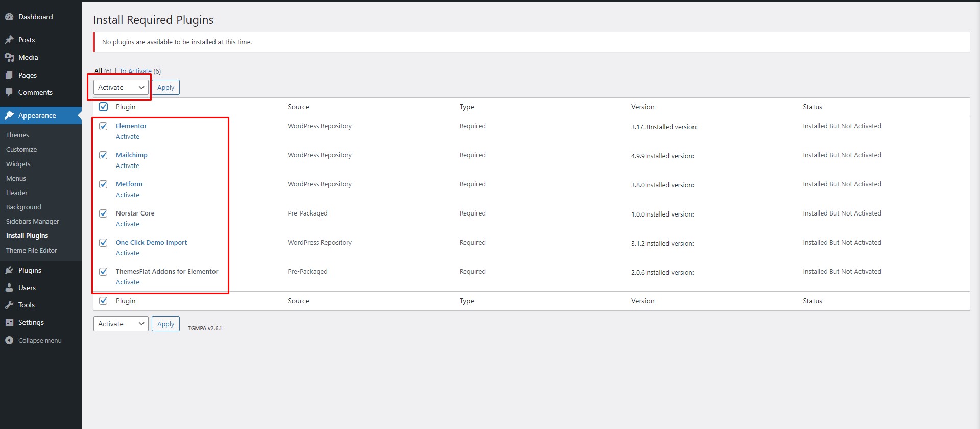
Task: Open the Menus submenu item
Action: click(x=16, y=178)
